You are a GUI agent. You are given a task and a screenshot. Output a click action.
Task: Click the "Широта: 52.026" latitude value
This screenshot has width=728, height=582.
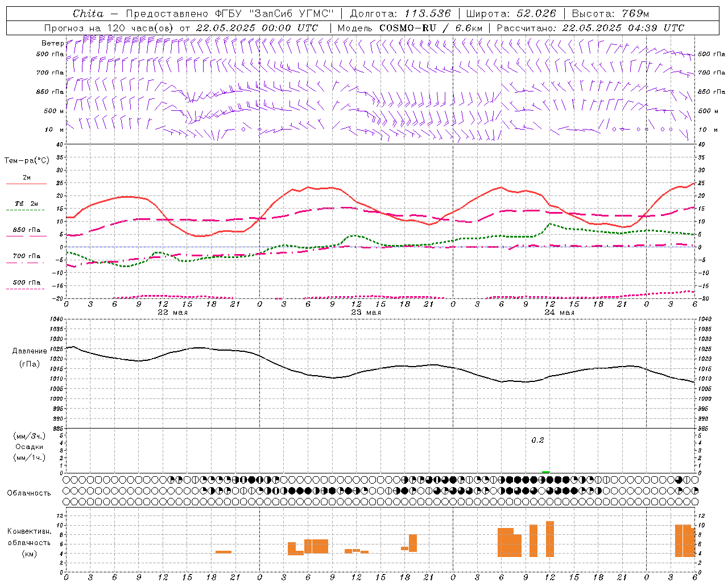pyautogui.click(x=511, y=14)
